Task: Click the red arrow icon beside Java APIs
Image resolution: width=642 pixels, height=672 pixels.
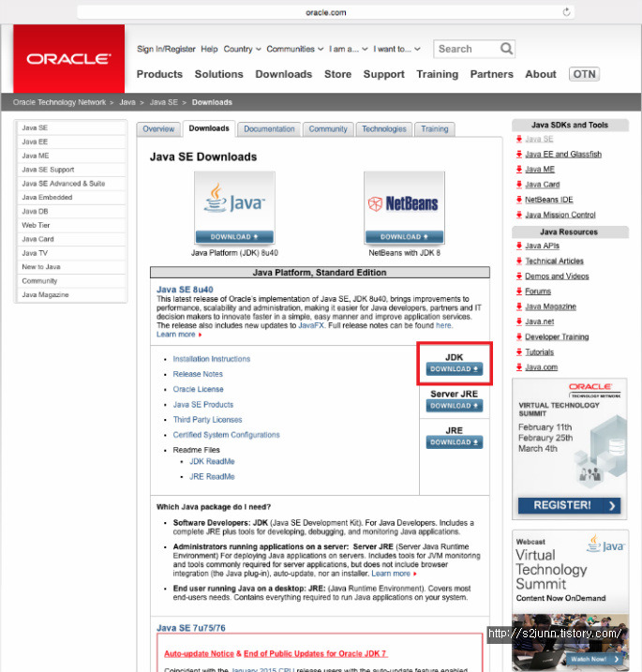Action: coord(519,246)
